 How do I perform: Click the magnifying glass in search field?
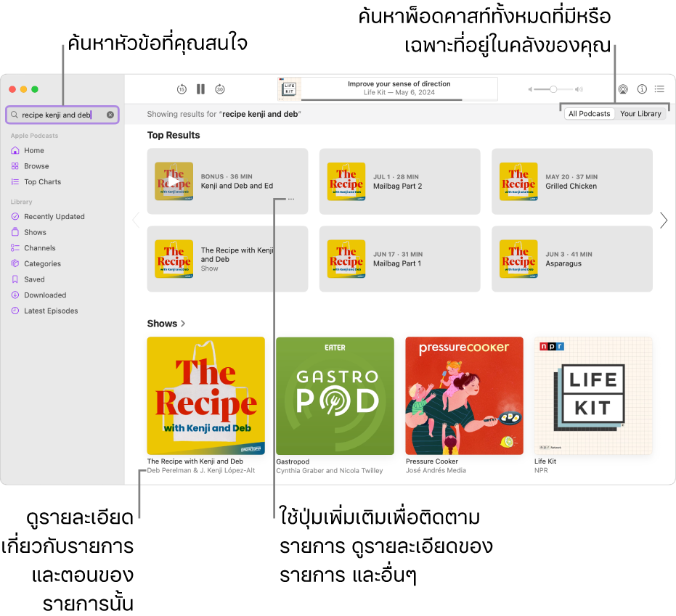tap(15, 115)
